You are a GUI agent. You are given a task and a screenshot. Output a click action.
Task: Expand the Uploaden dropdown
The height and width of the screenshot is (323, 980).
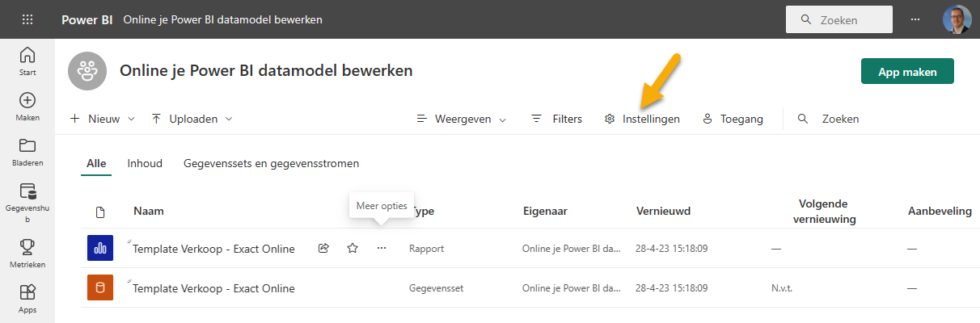point(192,119)
